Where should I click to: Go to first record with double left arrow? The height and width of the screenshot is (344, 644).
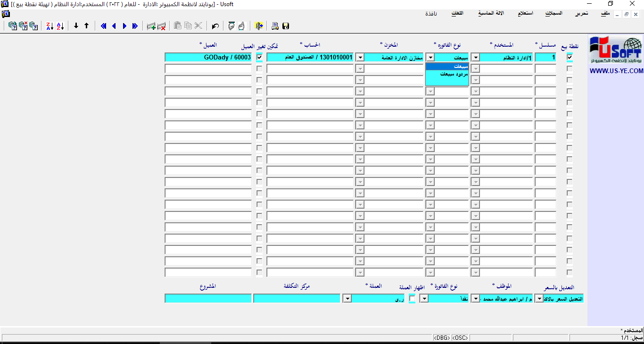coord(104,26)
